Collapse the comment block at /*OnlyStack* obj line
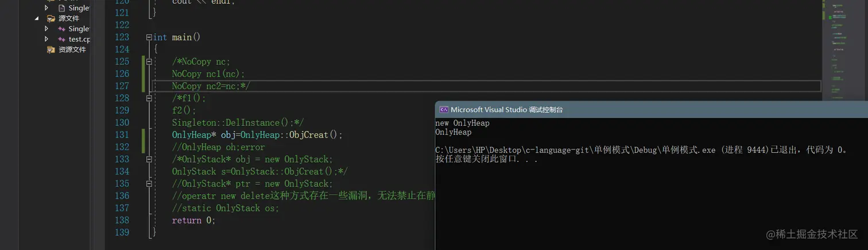Screen dimensions: 868x250 149,159
